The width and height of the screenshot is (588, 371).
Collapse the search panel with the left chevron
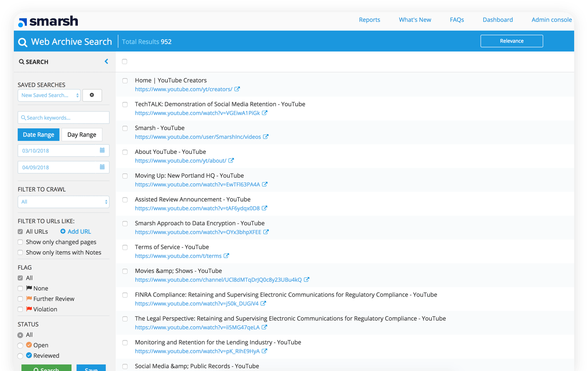[x=106, y=61]
